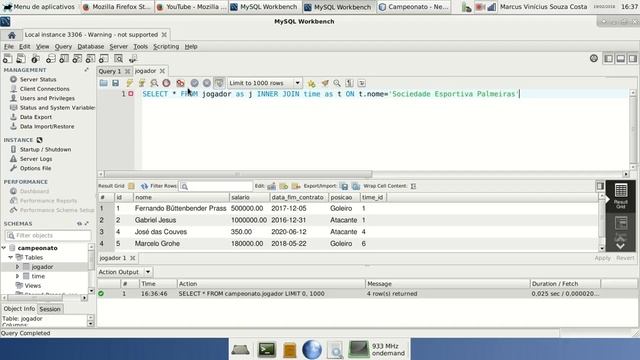Select the Result Grid side panel button
The width and height of the screenshot is (640, 360).
621,196
